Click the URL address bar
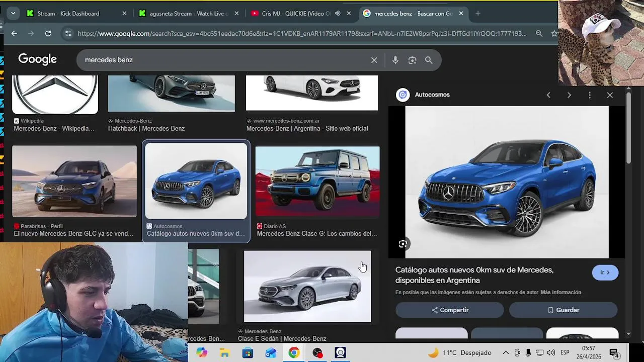Image resolution: width=644 pixels, height=362 pixels. coord(302,34)
